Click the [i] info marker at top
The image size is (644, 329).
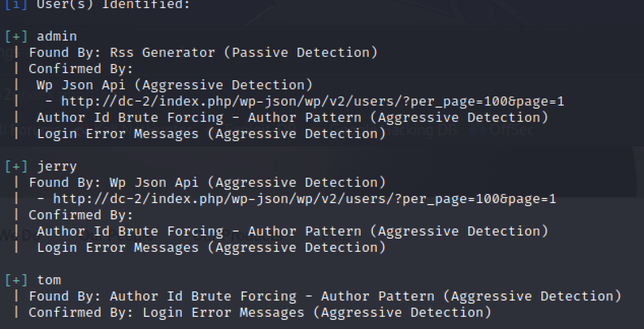(16, 5)
